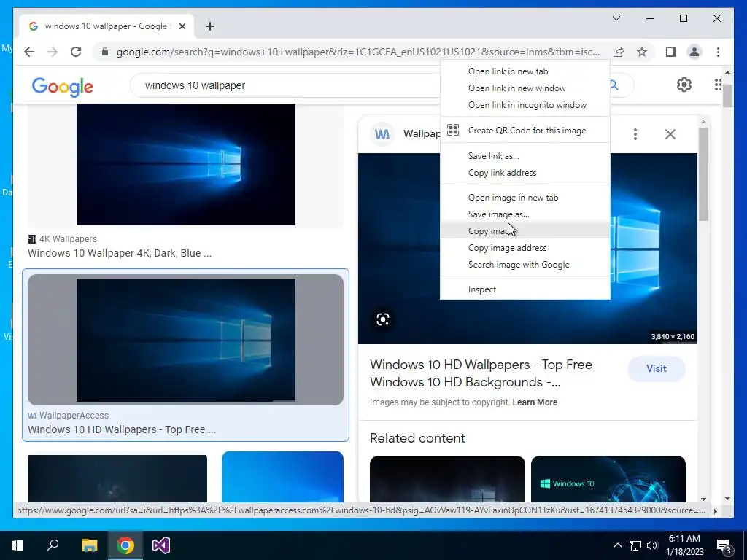Click the preview panel scrollbar thumb
The width and height of the screenshot is (747, 560).
pos(704,174)
